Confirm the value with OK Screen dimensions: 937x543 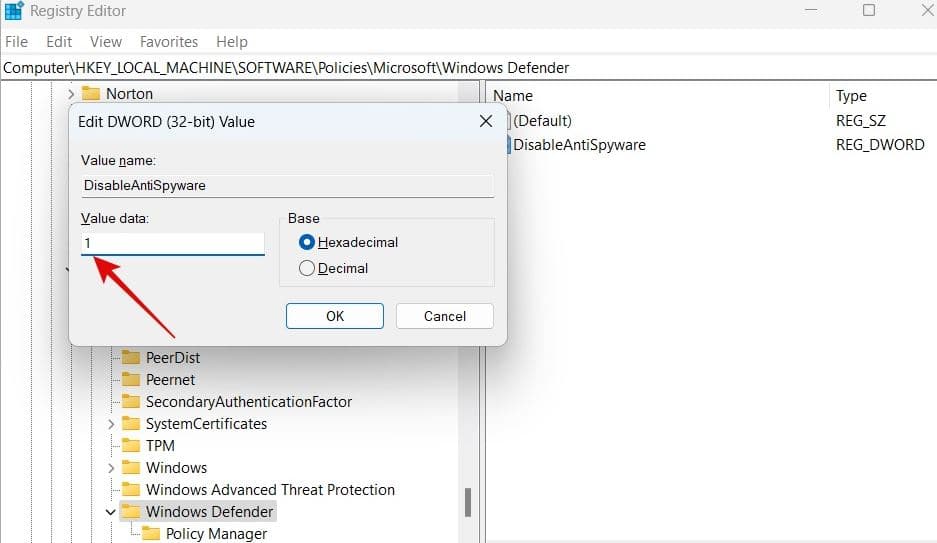tap(335, 316)
